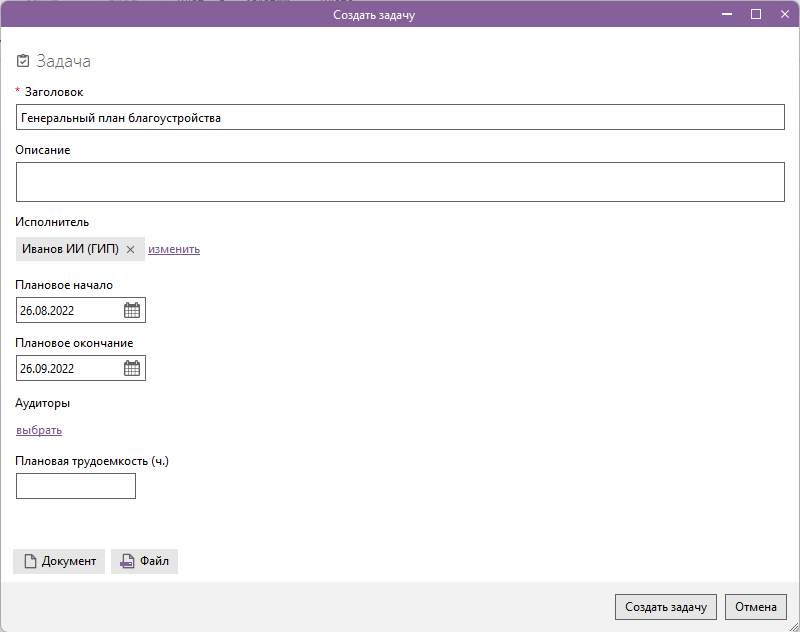The width and height of the screenshot is (800, 632).
Task: Remove executor Иванов ИИ (ГИП) with the x
Action: pos(130,250)
